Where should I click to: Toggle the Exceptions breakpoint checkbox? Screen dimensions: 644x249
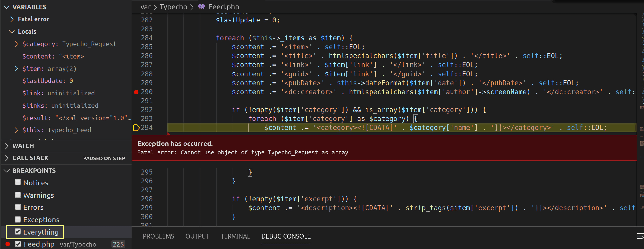pos(18,219)
